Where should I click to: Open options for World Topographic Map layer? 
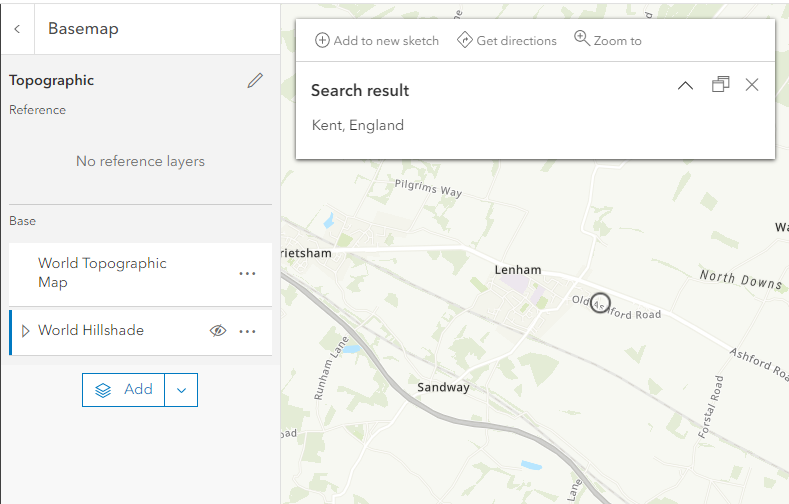(247, 273)
